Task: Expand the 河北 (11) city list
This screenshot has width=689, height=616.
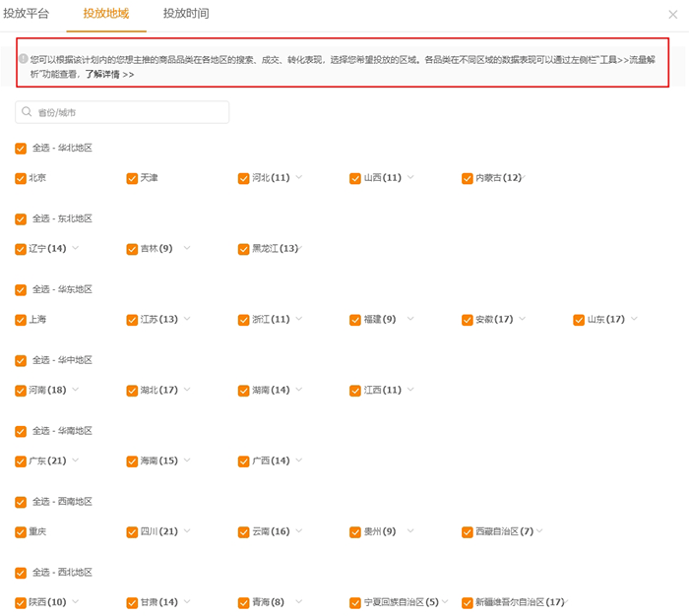Action: point(298,177)
